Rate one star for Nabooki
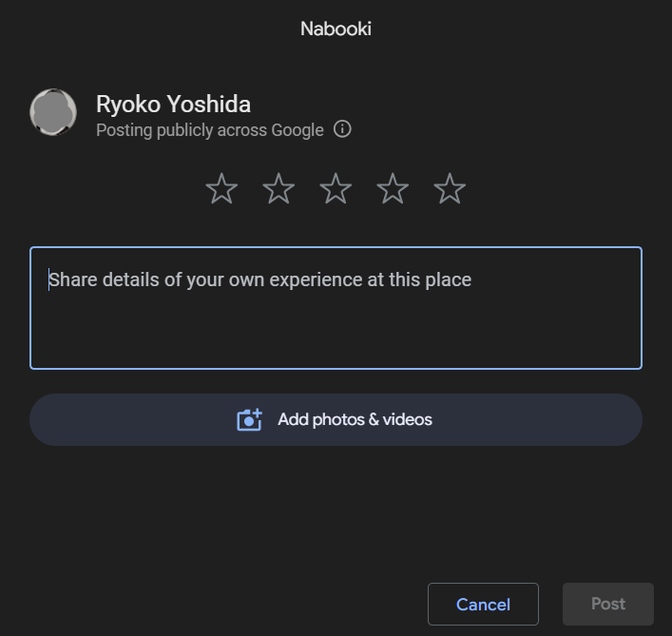Image resolution: width=672 pixels, height=636 pixels. tap(221, 188)
